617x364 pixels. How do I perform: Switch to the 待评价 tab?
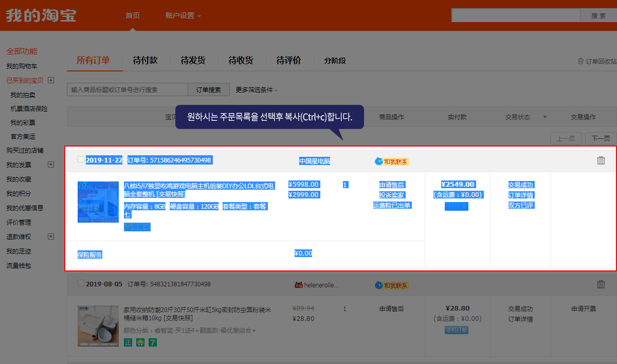[x=288, y=61]
